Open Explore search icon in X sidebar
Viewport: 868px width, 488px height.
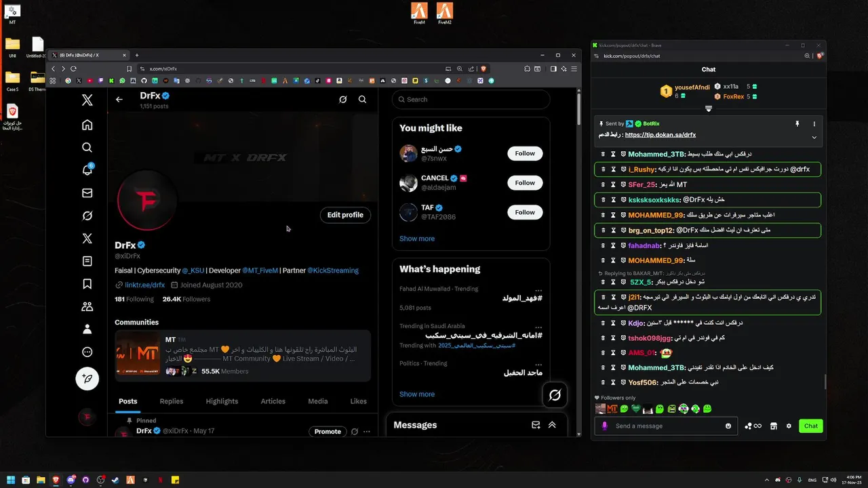pyautogui.click(x=87, y=147)
